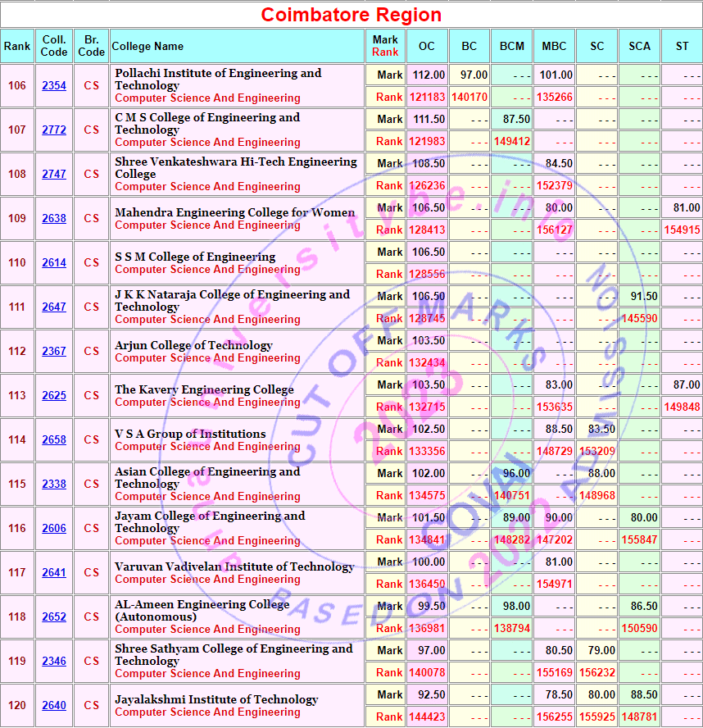Open Kavery Engineering College code 2625
The image size is (703, 728).
coord(54,395)
